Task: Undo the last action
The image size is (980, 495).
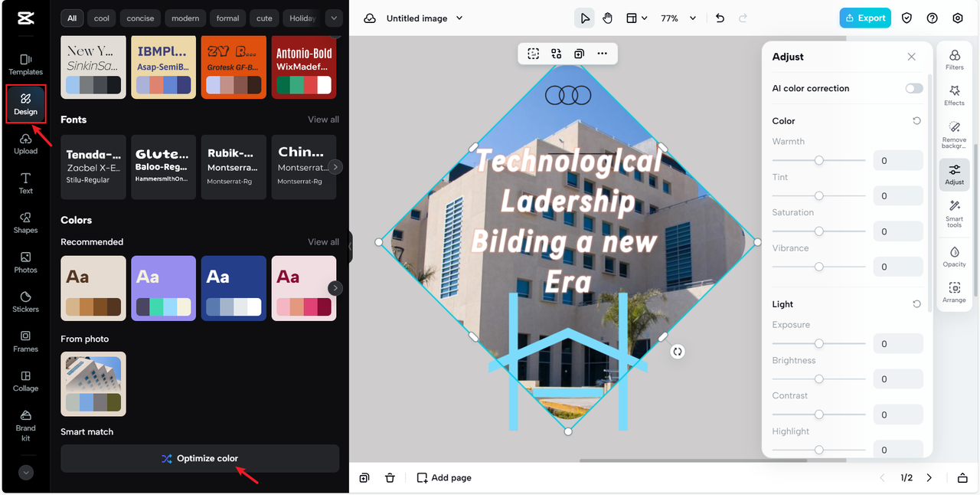Action: click(720, 18)
